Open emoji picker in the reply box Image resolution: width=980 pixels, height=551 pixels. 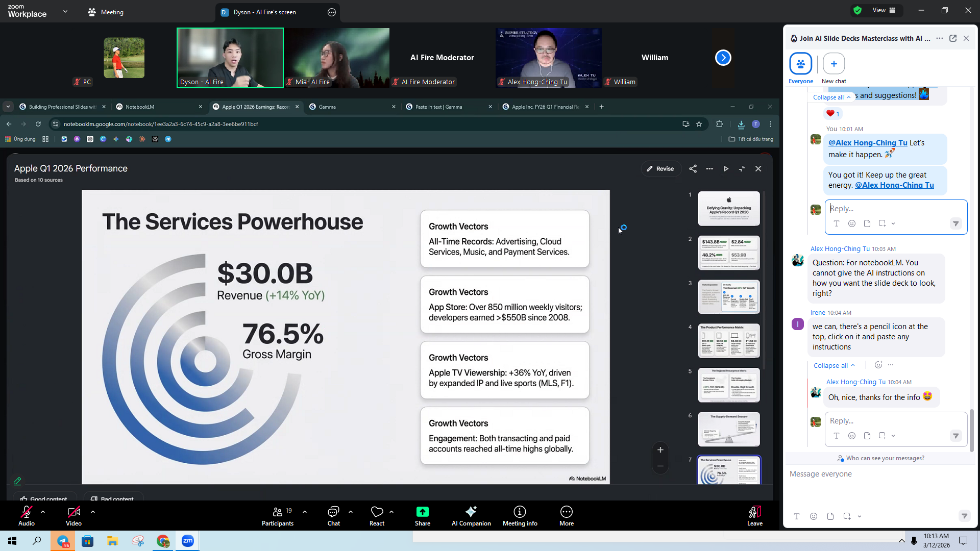852,223
